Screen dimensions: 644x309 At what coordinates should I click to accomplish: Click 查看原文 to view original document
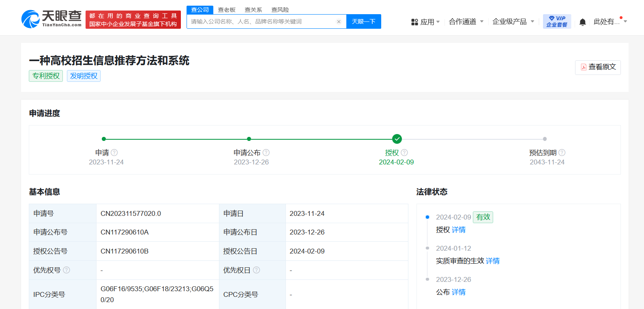click(x=598, y=67)
